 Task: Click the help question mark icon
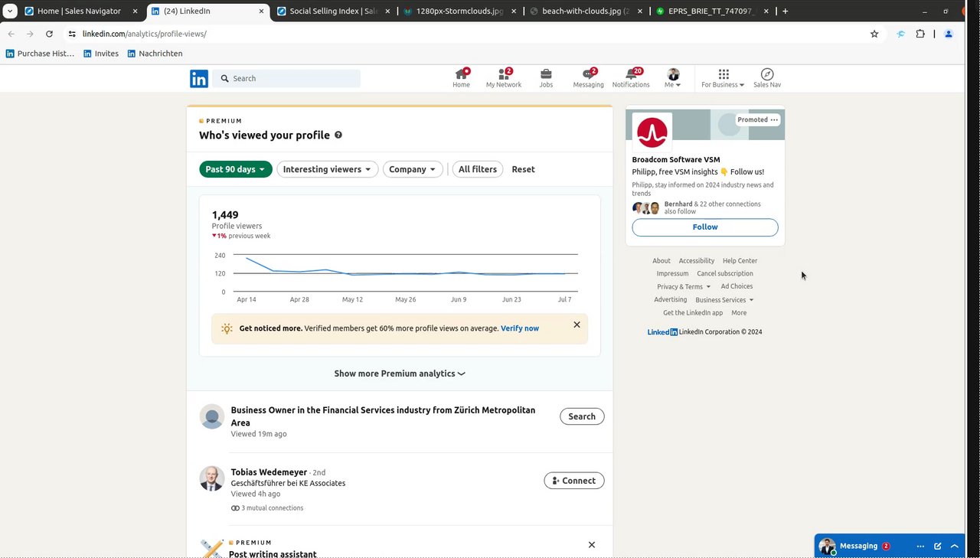click(x=338, y=135)
